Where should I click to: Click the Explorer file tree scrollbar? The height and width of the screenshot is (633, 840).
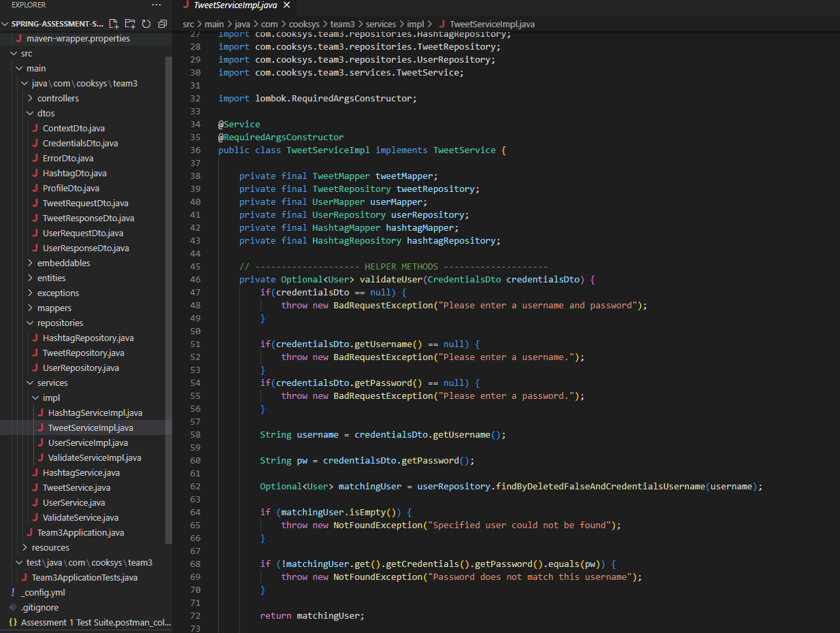click(169, 299)
